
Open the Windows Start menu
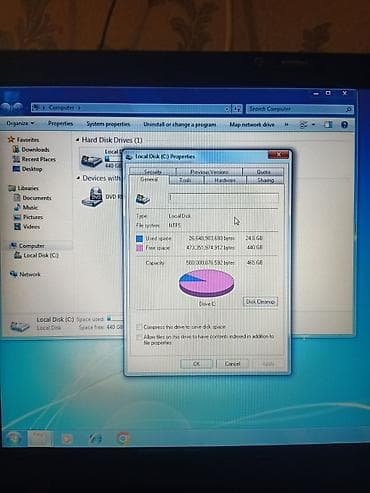click(13, 438)
